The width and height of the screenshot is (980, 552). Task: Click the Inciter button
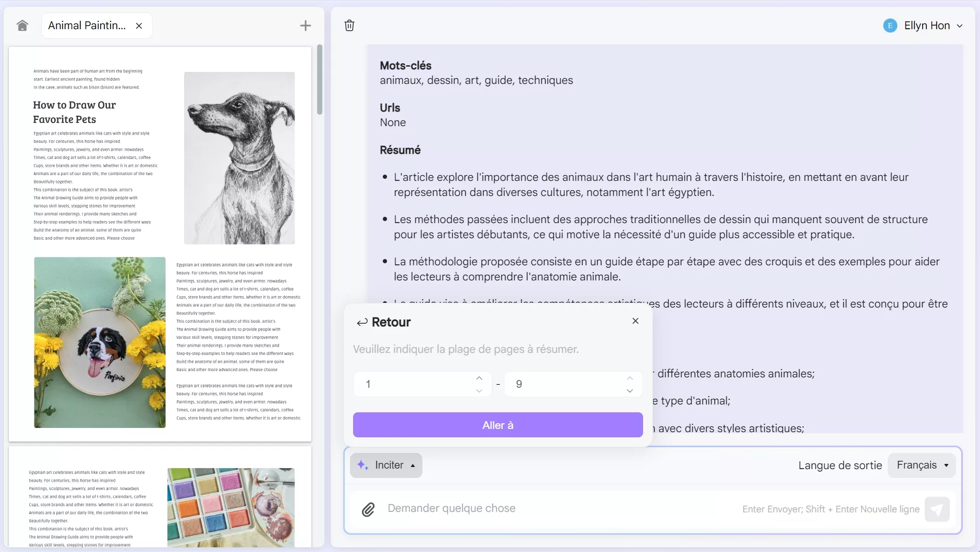click(386, 465)
